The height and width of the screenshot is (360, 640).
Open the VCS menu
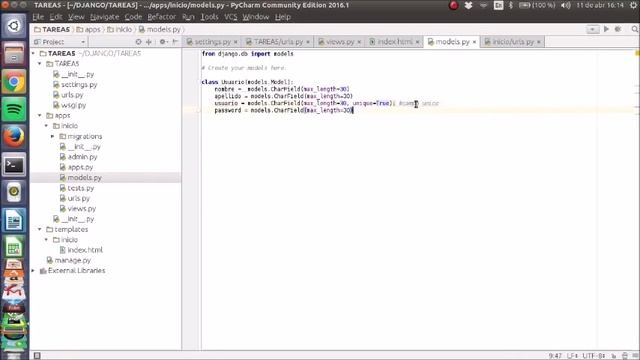[231, 17]
